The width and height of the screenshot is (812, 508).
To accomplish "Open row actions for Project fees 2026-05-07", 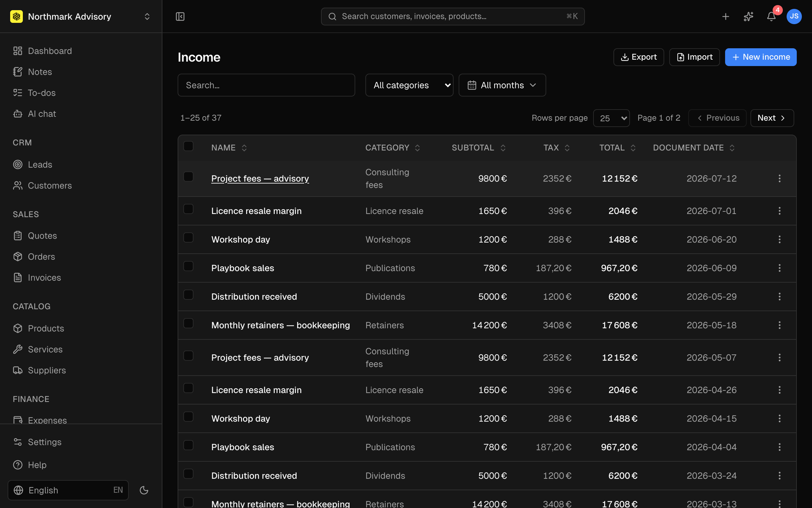I will pyautogui.click(x=779, y=358).
